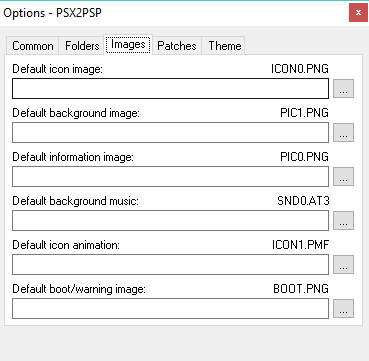The width and height of the screenshot is (369, 361).
Task: Click the 'Default background music:' label
Action: tap(75, 201)
